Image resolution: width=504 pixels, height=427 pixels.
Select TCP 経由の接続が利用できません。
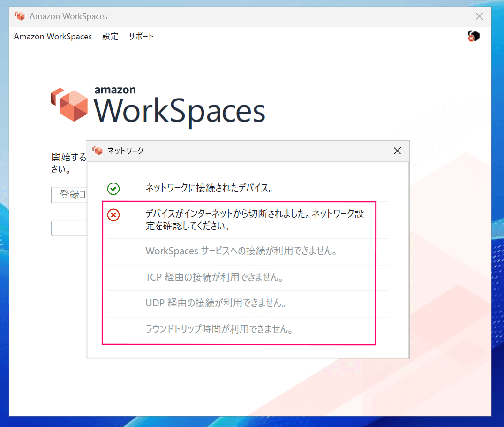click(x=214, y=277)
